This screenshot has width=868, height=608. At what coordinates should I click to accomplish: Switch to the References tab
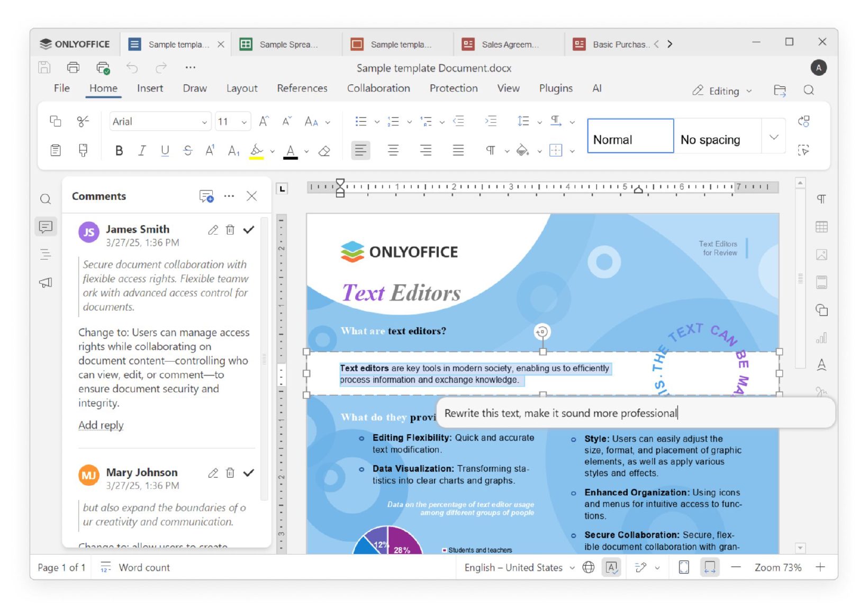pos(302,88)
